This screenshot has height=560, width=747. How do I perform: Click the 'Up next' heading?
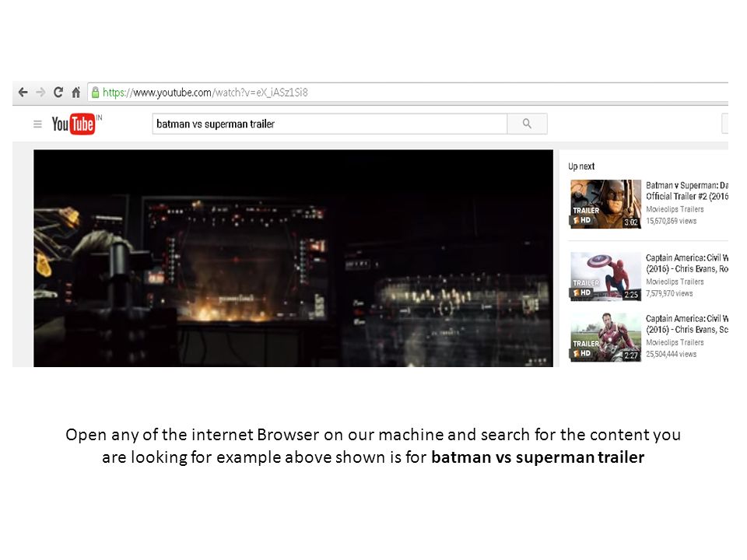(581, 166)
